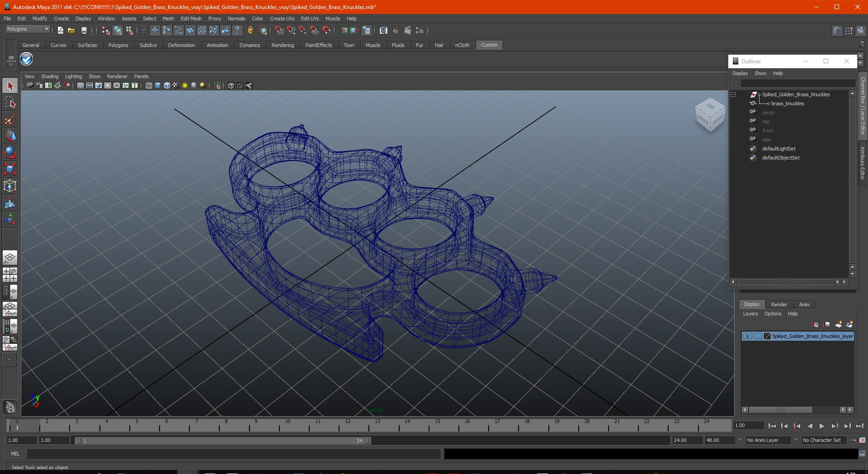The width and height of the screenshot is (868, 474).
Task: Open Render Settings icon
Action: (420, 30)
